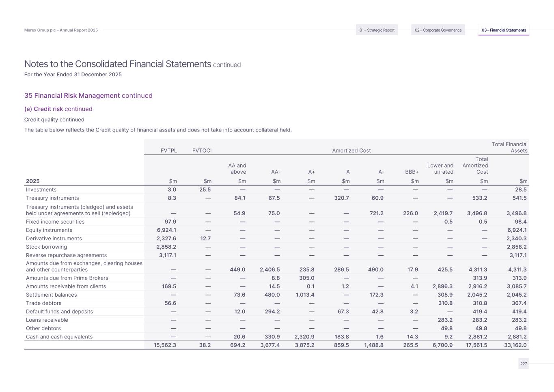Open the 01 – Strategic Report tab

click(x=377, y=30)
